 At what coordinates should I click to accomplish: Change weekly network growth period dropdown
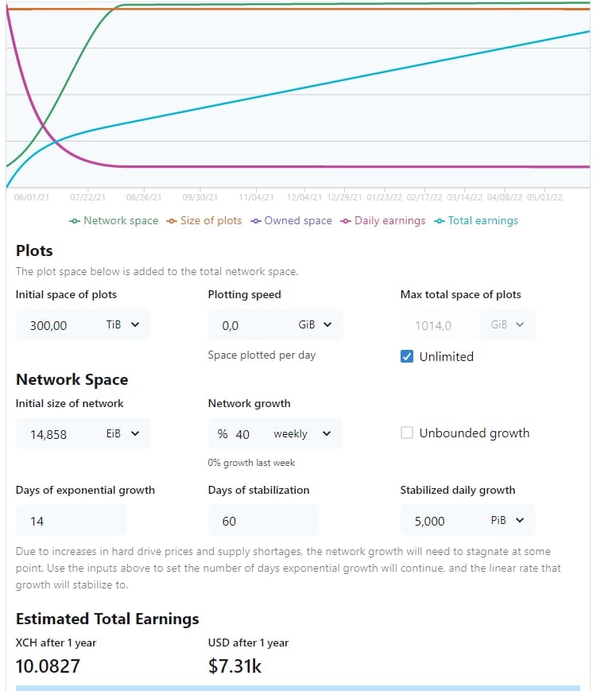pos(304,433)
